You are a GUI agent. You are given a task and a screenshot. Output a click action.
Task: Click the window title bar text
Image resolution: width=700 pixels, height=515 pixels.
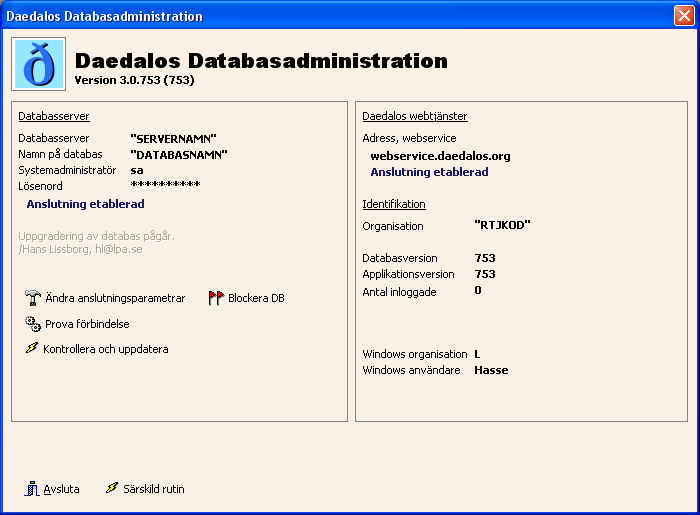tap(104, 17)
